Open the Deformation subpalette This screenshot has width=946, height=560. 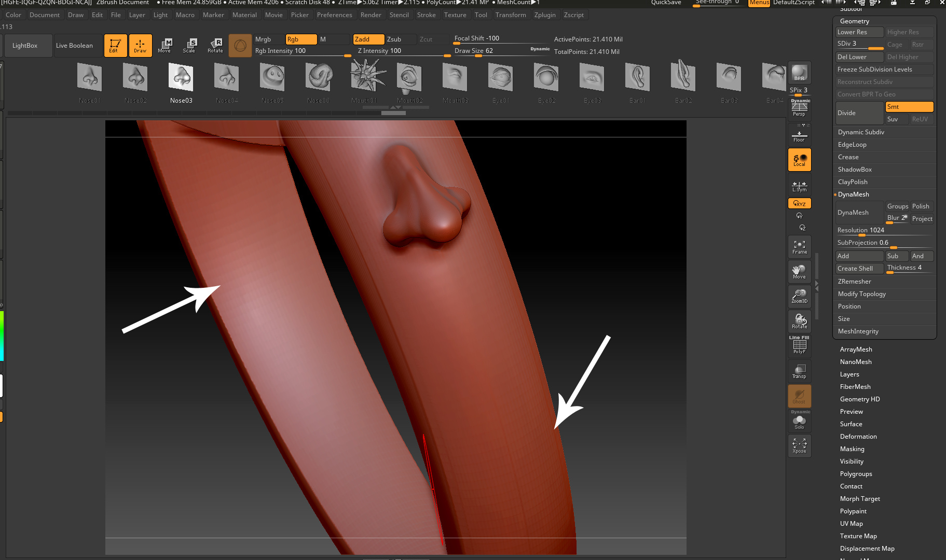858,437
